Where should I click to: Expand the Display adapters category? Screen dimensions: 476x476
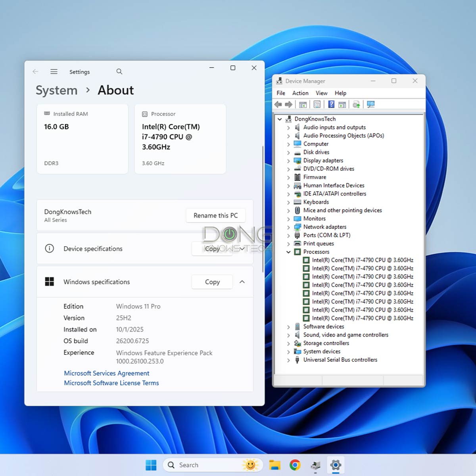click(x=288, y=161)
